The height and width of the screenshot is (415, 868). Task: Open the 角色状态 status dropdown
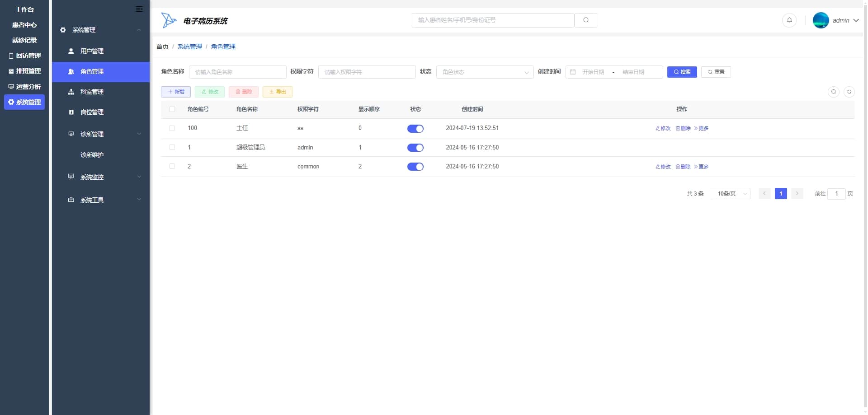(x=485, y=72)
